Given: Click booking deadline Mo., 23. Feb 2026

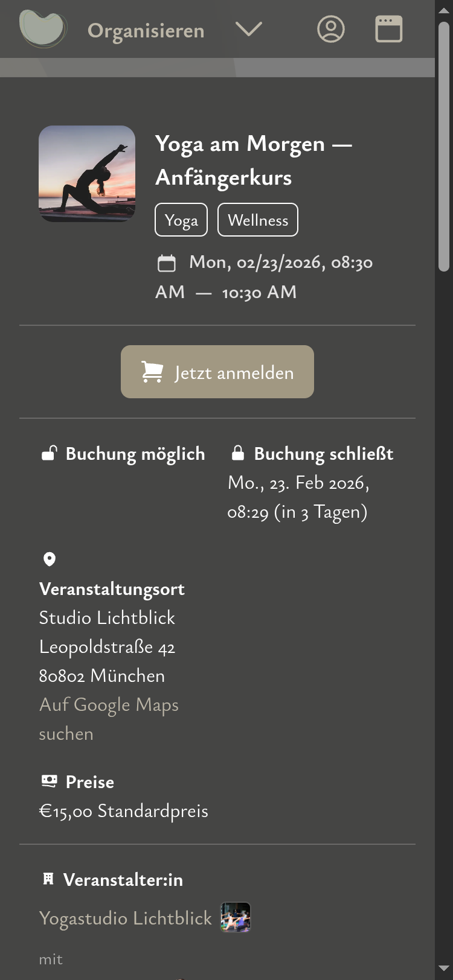Looking at the screenshot, I should pyautogui.click(x=298, y=483).
